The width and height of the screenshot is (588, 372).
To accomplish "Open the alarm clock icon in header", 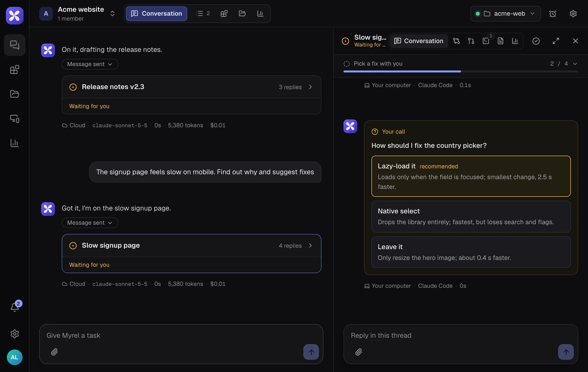I will coord(553,14).
